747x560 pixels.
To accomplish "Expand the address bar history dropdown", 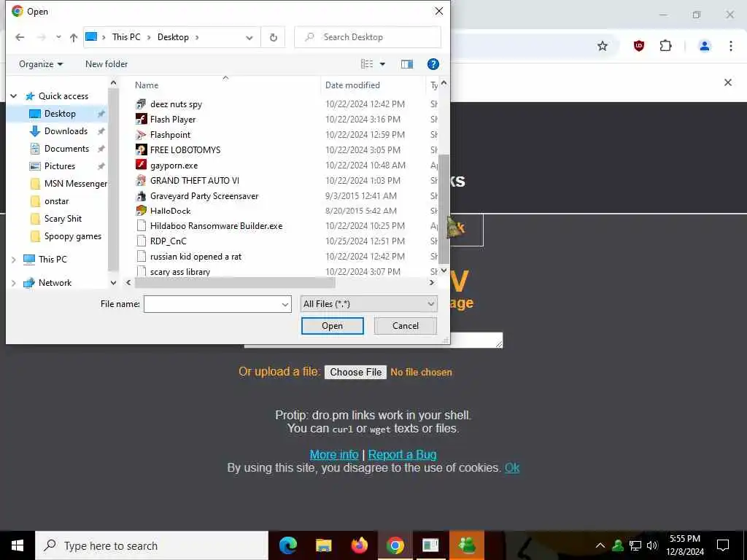I will (x=249, y=38).
